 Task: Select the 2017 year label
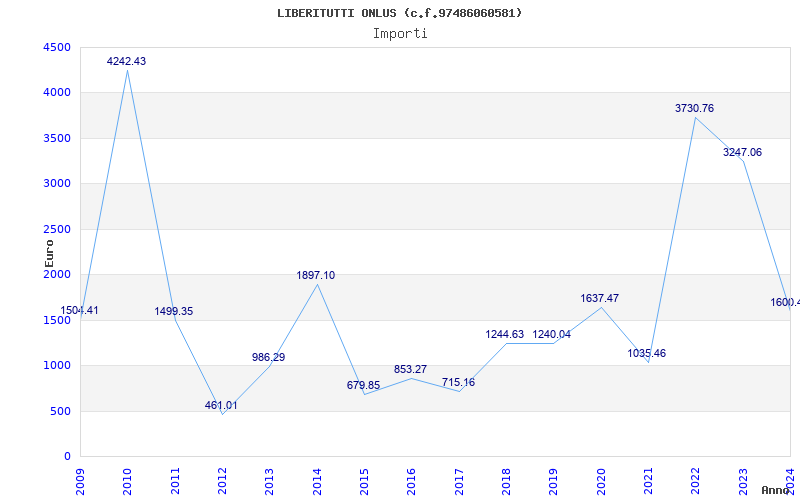(x=459, y=482)
